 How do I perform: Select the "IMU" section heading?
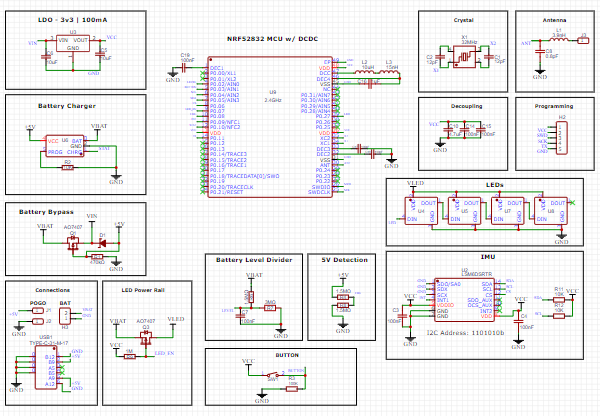[488, 257]
